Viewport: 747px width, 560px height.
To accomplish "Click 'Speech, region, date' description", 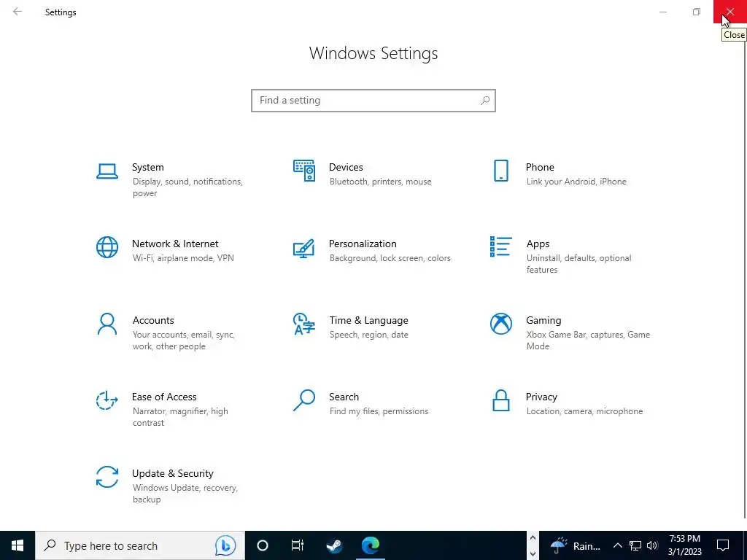I will [x=368, y=335].
